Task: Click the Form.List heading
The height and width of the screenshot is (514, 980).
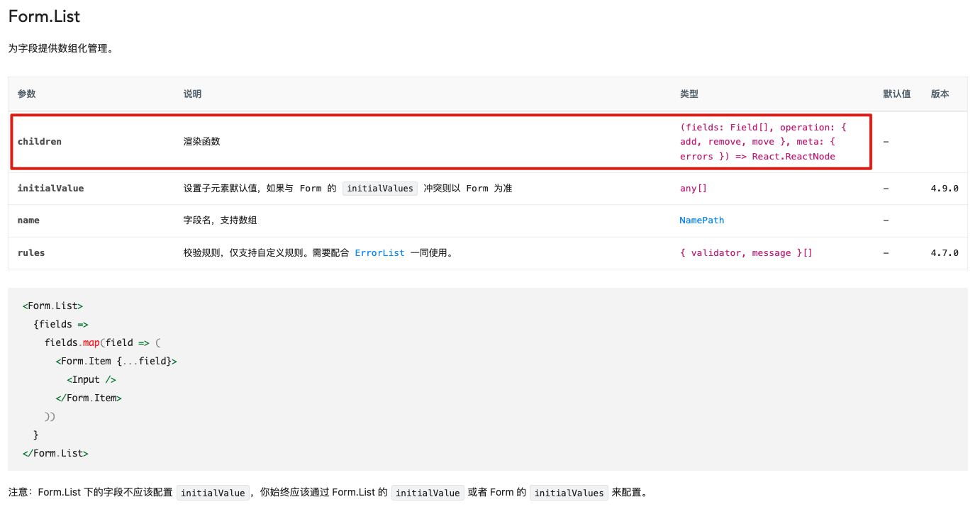Action: 44,16
